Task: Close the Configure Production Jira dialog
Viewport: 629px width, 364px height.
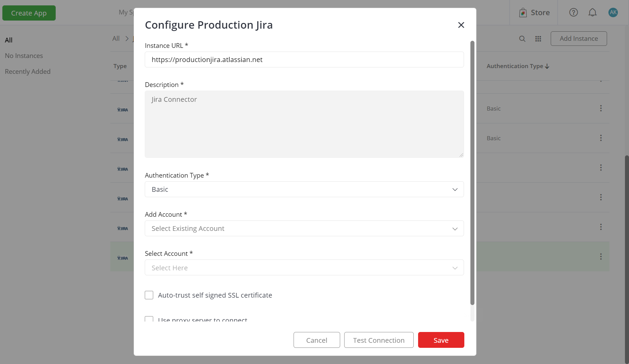Action: 461,25
